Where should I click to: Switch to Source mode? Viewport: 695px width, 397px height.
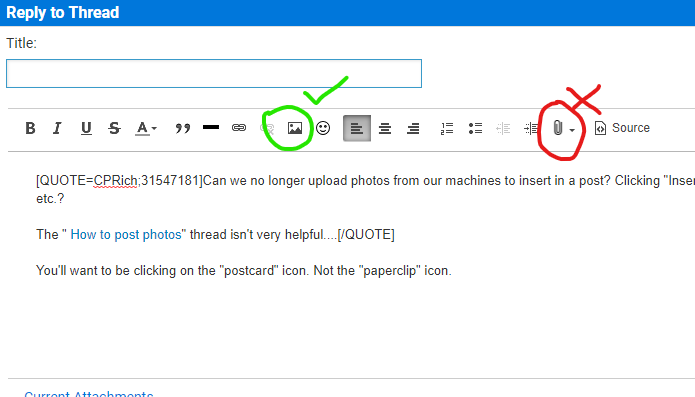coord(622,128)
